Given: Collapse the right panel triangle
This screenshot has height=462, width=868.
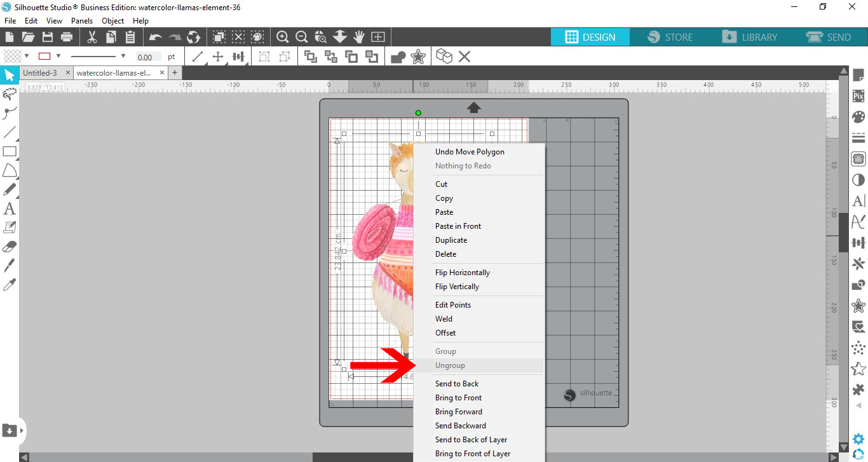Looking at the screenshot, I should pyautogui.click(x=858, y=405).
